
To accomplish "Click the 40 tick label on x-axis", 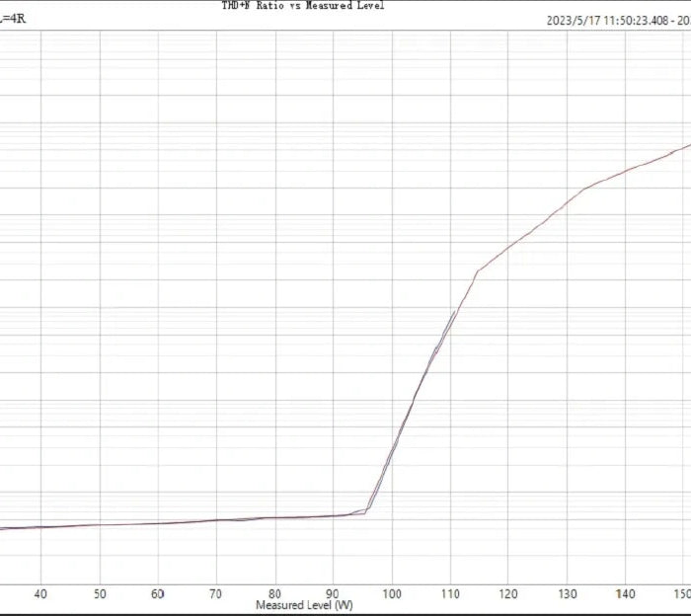I will click(x=40, y=594).
